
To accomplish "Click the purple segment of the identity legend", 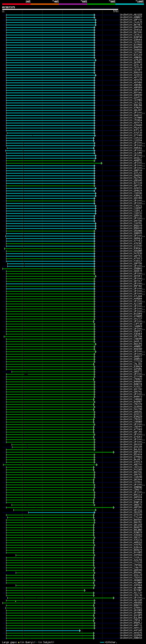I will [x=73, y=4].
